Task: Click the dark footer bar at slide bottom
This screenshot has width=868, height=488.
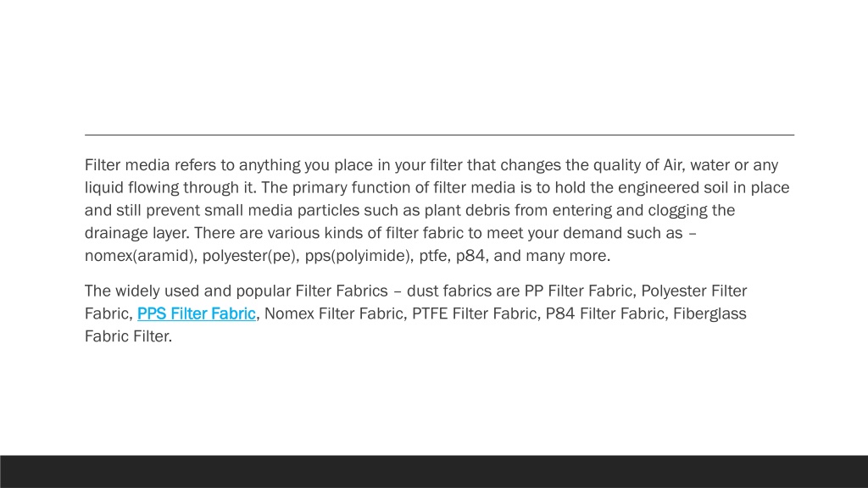Action: pyautogui.click(x=434, y=471)
